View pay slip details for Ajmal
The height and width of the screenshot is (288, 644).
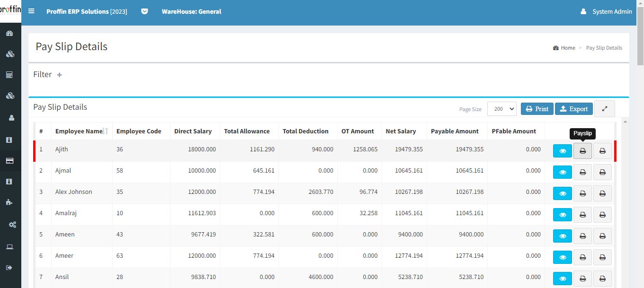point(562,172)
